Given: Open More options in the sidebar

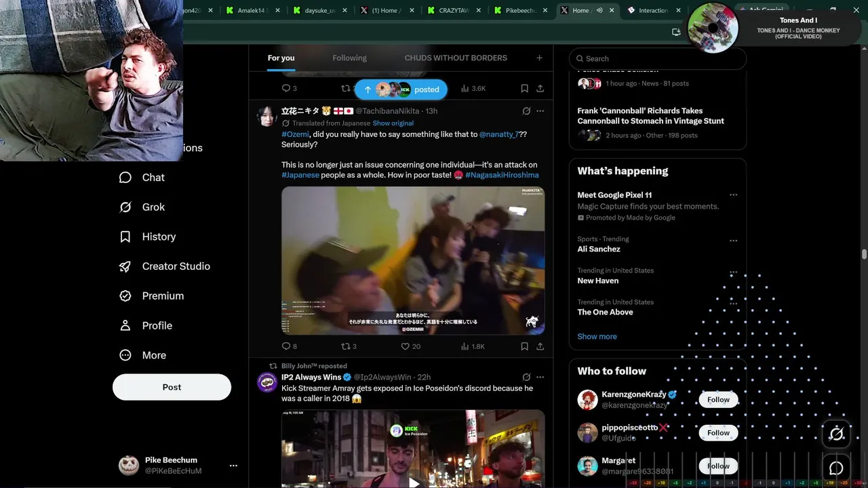Looking at the screenshot, I should tap(142, 355).
